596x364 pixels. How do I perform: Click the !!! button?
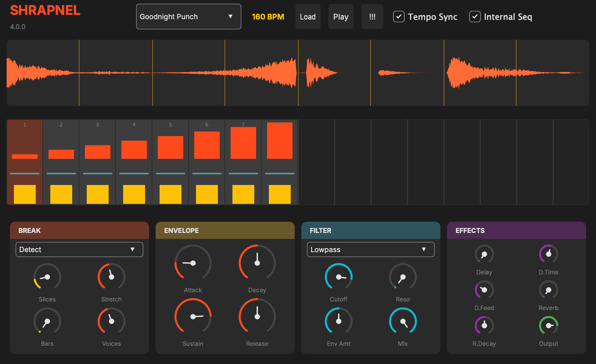[372, 17]
